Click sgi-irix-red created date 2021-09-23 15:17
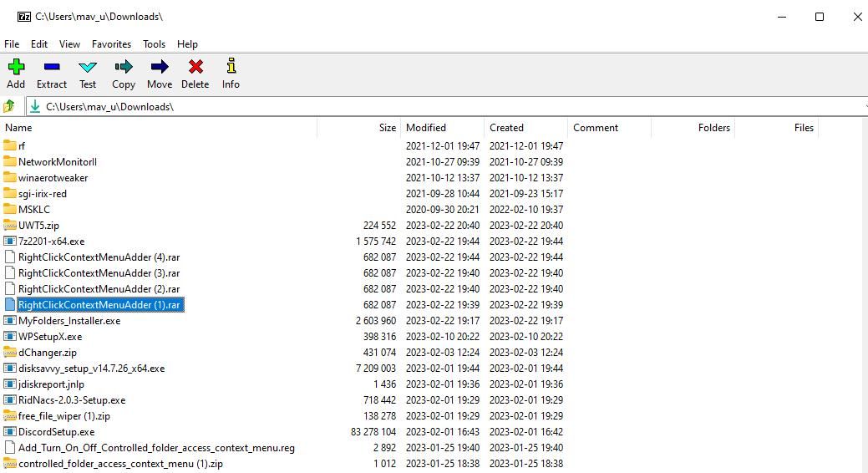The image size is (868, 473). pyautogui.click(x=525, y=193)
